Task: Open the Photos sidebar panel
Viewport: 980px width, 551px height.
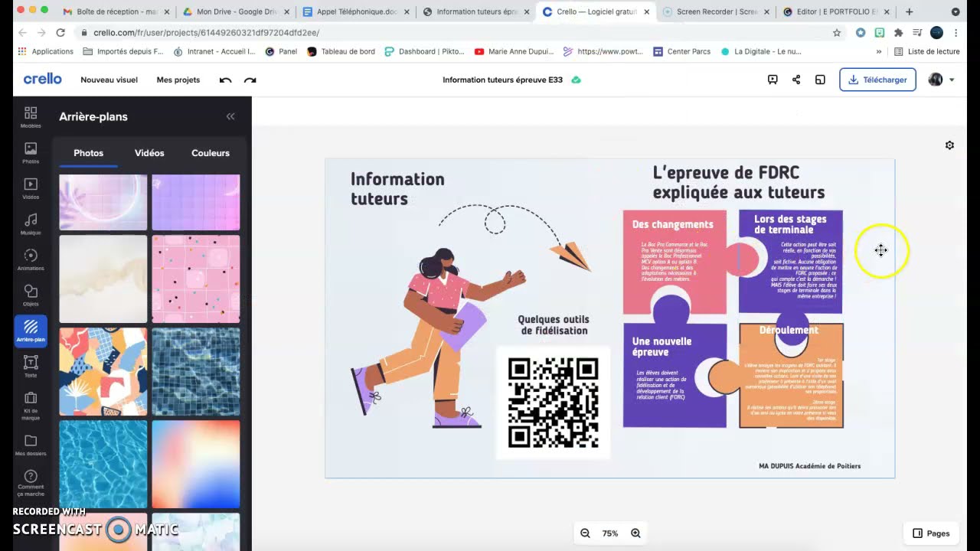Action: (x=31, y=153)
